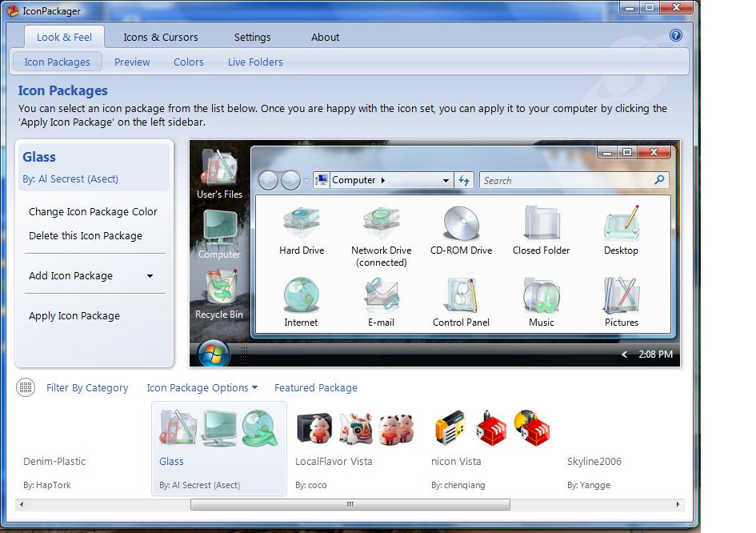Minimize the preview Computer window
The width and height of the screenshot is (756, 533).
pos(607,152)
